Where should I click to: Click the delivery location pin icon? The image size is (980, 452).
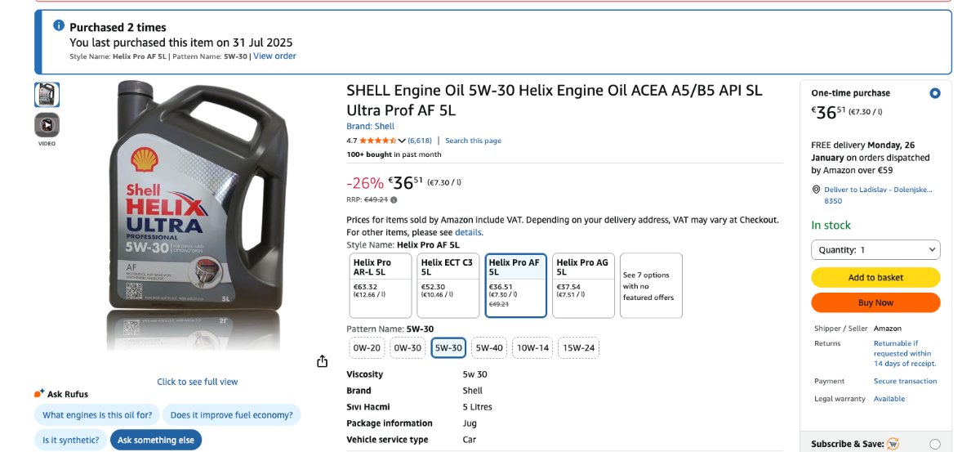(816, 190)
